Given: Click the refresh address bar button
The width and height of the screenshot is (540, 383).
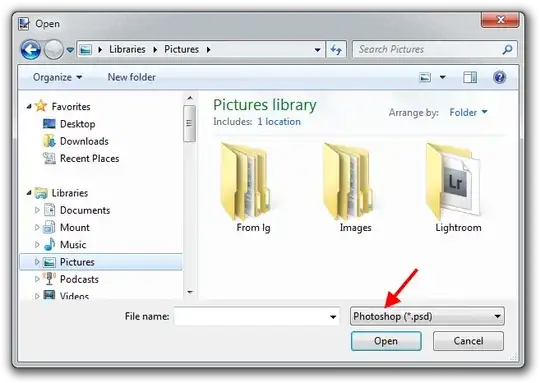Looking at the screenshot, I should 336,50.
